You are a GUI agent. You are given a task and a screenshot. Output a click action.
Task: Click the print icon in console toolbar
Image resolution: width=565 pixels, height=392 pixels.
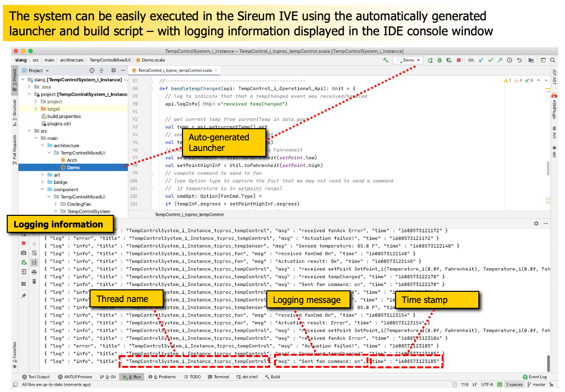pos(34,272)
